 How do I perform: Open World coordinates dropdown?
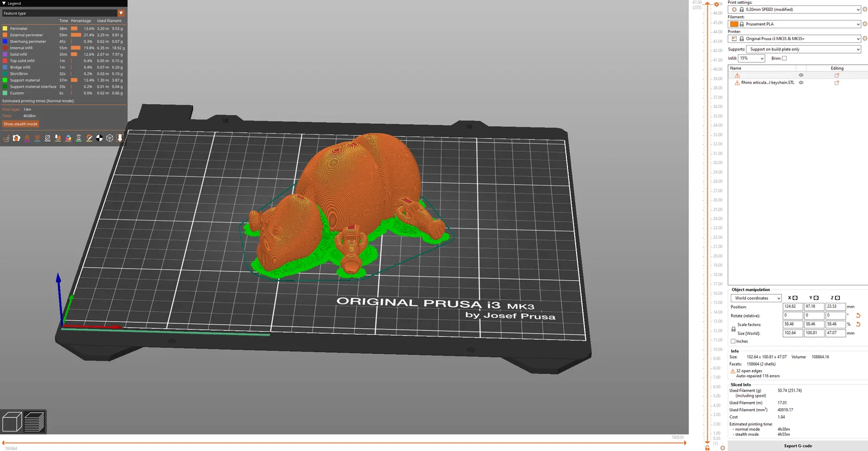pyautogui.click(x=756, y=298)
